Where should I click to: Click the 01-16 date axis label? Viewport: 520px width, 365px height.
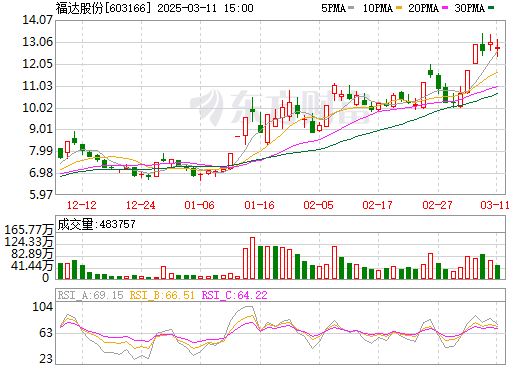pyautogui.click(x=259, y=205)
